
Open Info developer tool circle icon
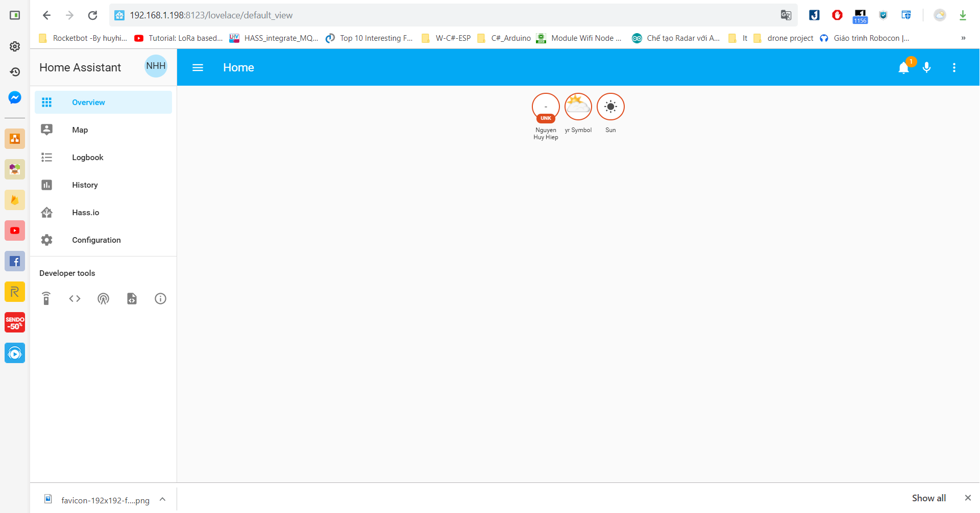click(x=160, y=298)
